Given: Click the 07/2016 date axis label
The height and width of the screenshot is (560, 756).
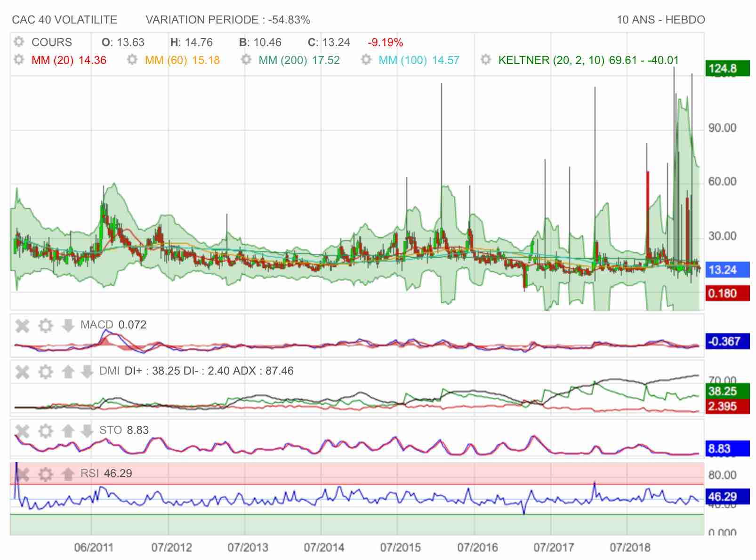Looking at the screenshot, I should click(477, 548).
